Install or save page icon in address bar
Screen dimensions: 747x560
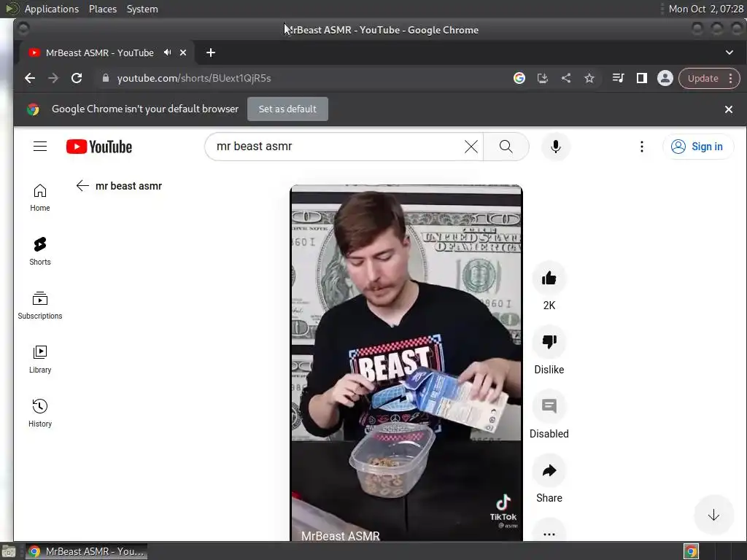tap(543, 78)
